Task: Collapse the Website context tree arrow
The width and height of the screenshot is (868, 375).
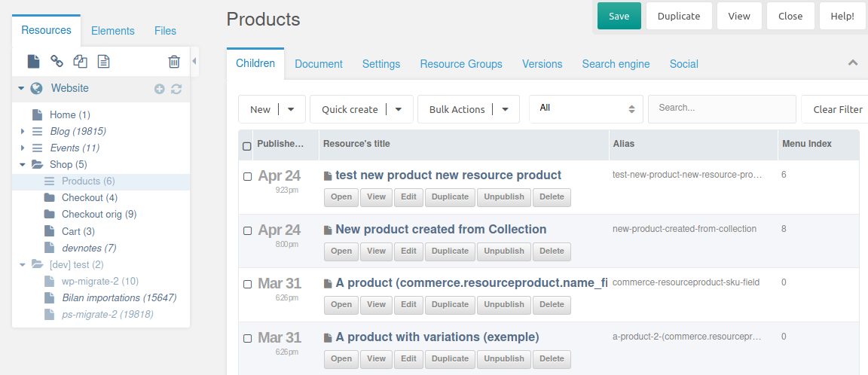Action: click(21, 89)
